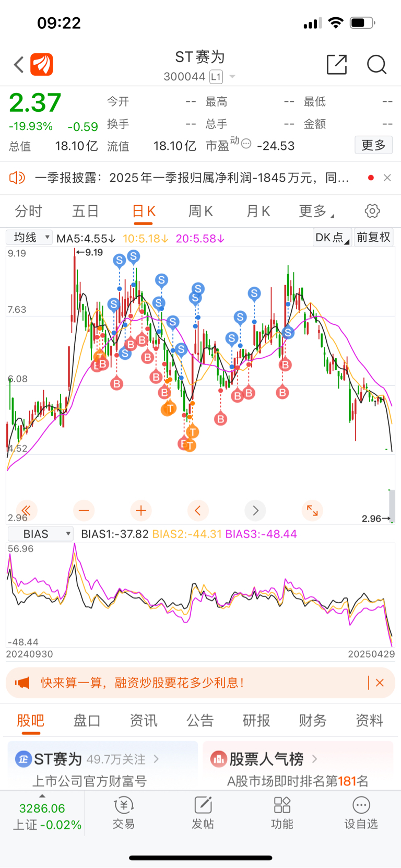The image size is (401, 868).
Task: Tap the BIAS2:-44.31 value
Action: pos(187,534)
